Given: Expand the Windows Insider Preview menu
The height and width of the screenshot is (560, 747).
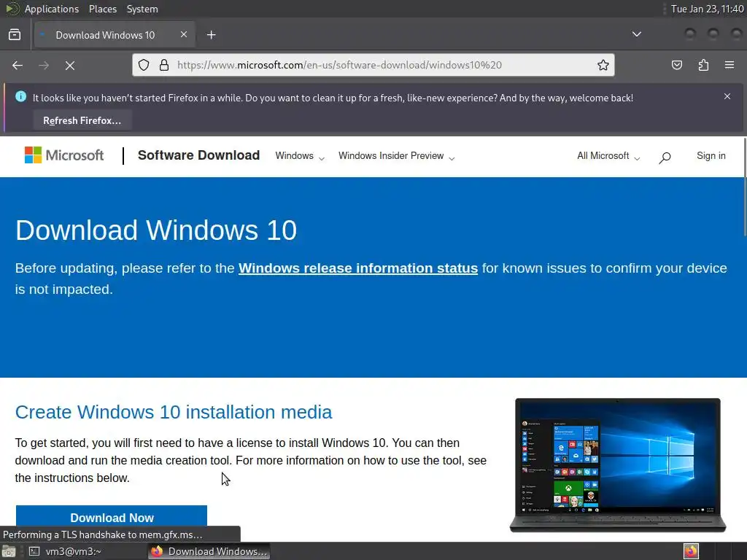Looking at the screenshot, I should [x=396, y=156].
